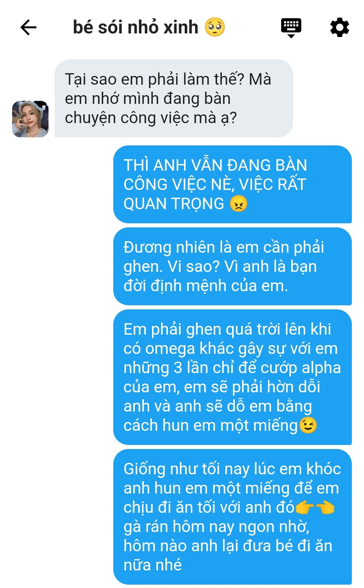
Task: Tap the contact's profile avatar
Action: click(x=30, y=119)
